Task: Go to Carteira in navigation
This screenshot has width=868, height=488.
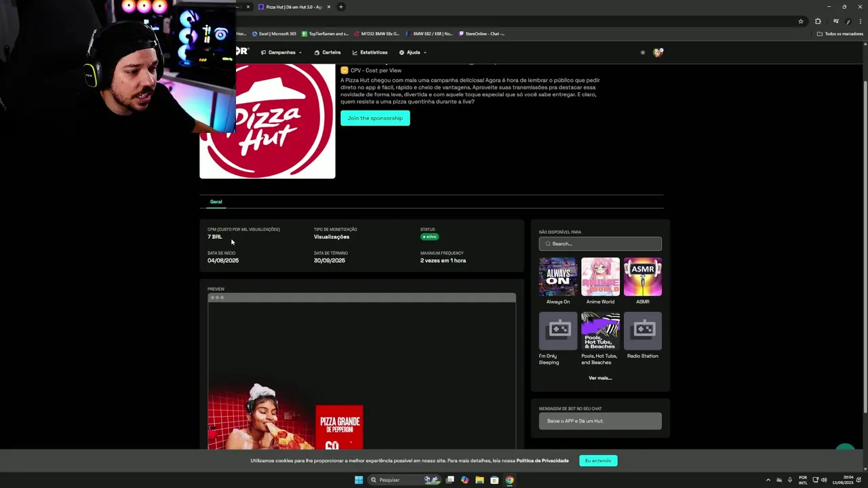Action: coord(328,52)
